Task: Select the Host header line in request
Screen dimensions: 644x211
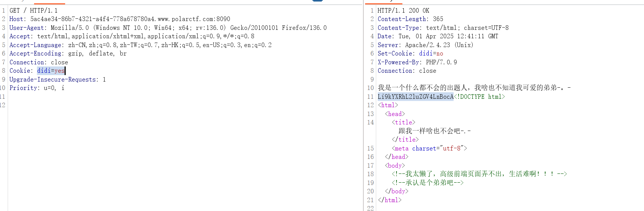Action: click(x=120, y=19)
